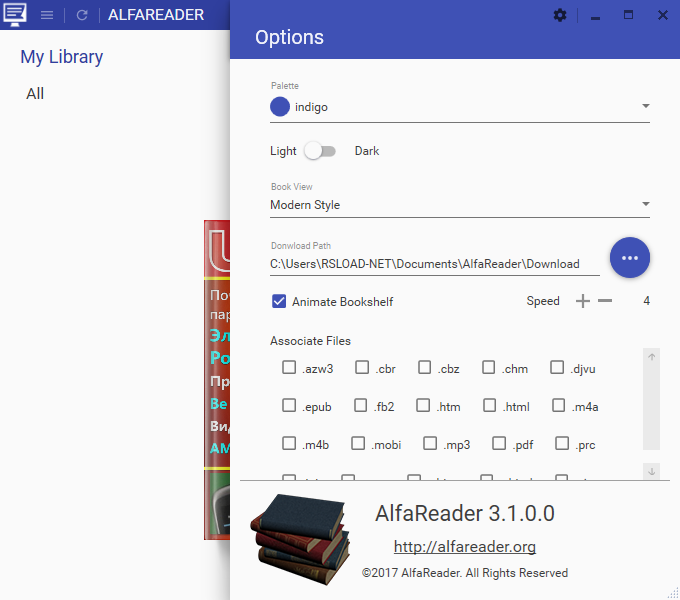Click the scroll up arrow in Associate Files
Screen dimensions: 680x600
pyautogui.click(x=651, y=357)
